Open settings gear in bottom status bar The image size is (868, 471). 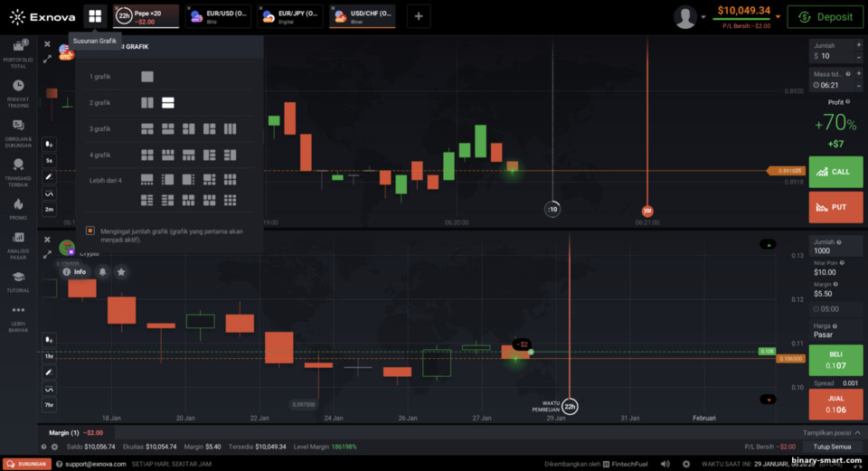(686, 464)
